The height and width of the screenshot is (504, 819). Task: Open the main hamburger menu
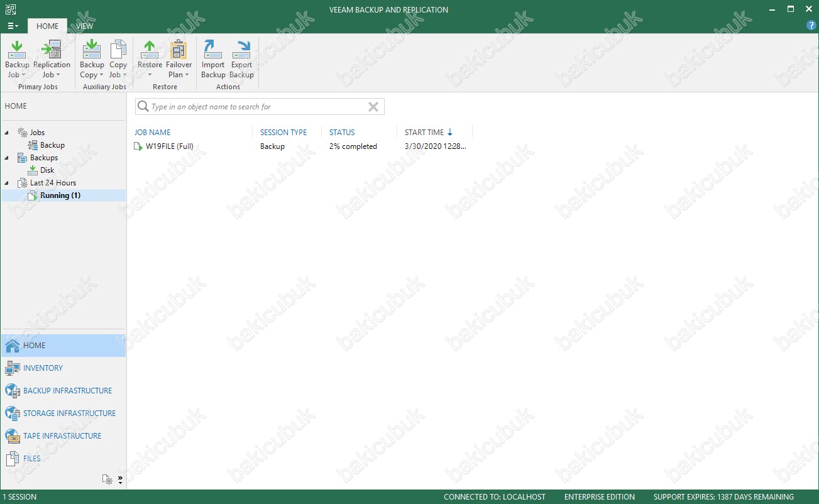13,26
